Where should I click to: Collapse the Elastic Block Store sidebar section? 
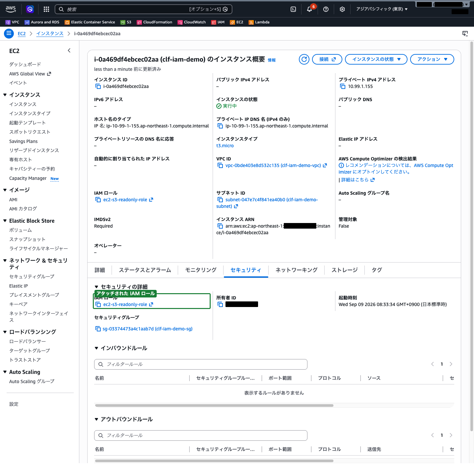point(5,221)
